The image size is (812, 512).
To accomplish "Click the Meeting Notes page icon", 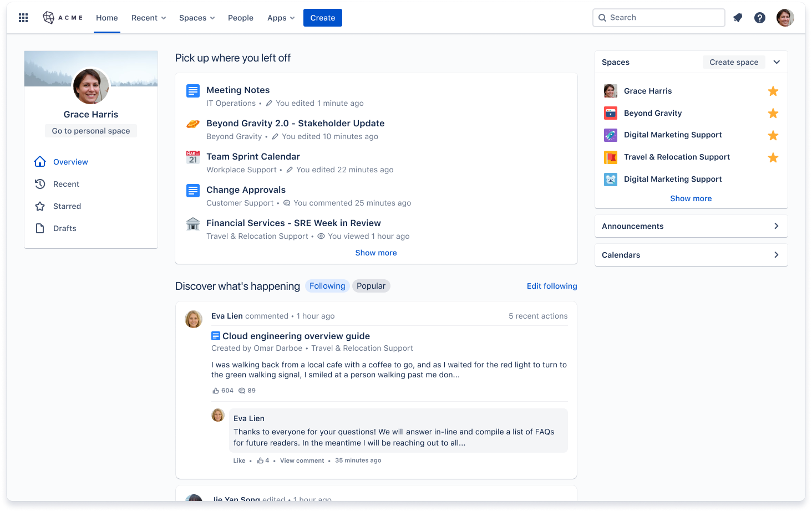I will click(x=192, y=90).
